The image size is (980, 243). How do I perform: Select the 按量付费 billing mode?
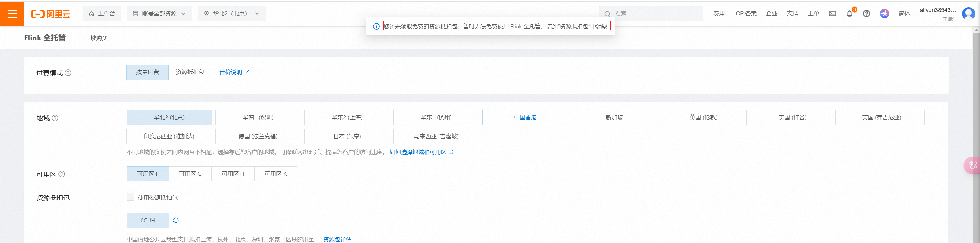pos(148,72)
